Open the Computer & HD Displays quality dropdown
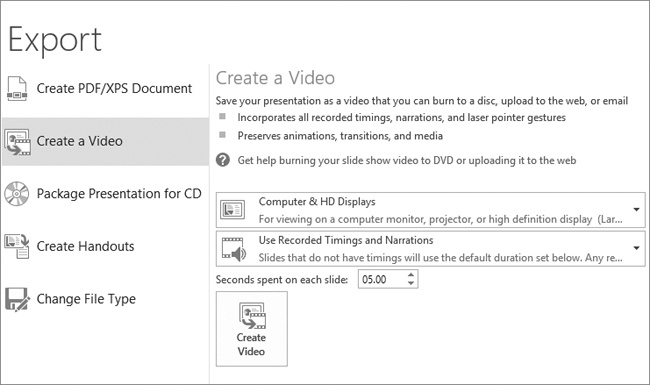650x385 pixels. click(x=430, y=210)
